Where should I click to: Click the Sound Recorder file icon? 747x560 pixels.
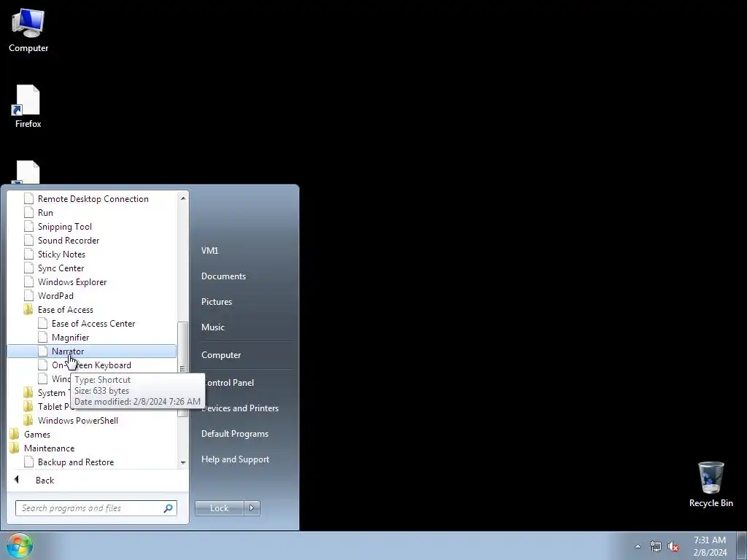[28, 240]
